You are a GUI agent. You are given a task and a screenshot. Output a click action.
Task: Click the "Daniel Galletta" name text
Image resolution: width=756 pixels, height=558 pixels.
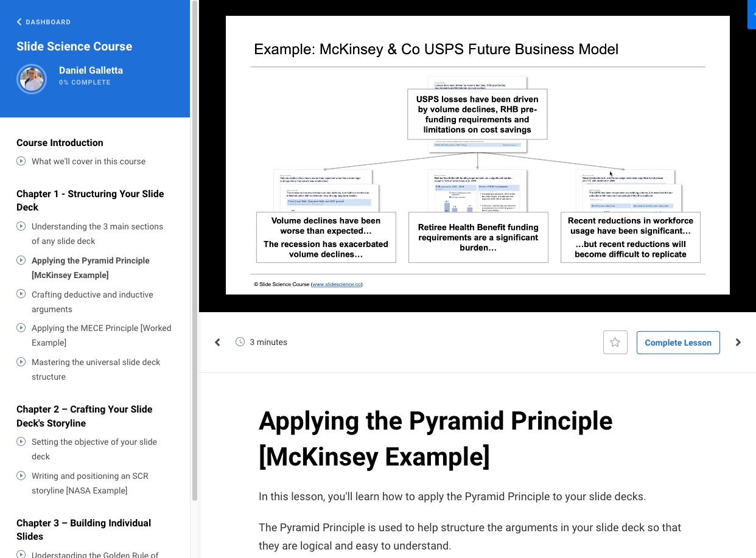click(91, 70)
